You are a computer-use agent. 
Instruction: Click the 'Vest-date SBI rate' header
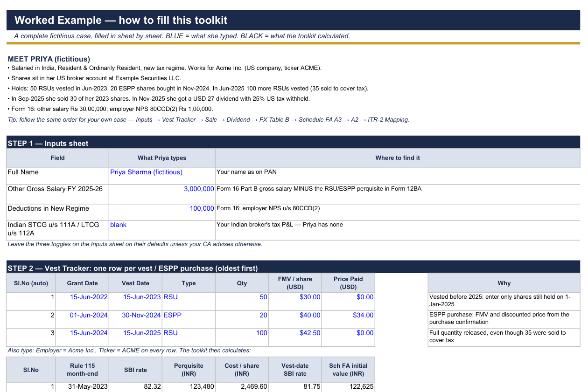tap(295, 370)
